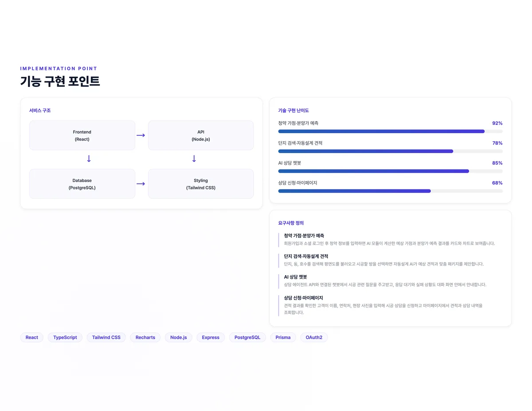Click the TypeScript tag chip
532x411 pixels.
65,337
